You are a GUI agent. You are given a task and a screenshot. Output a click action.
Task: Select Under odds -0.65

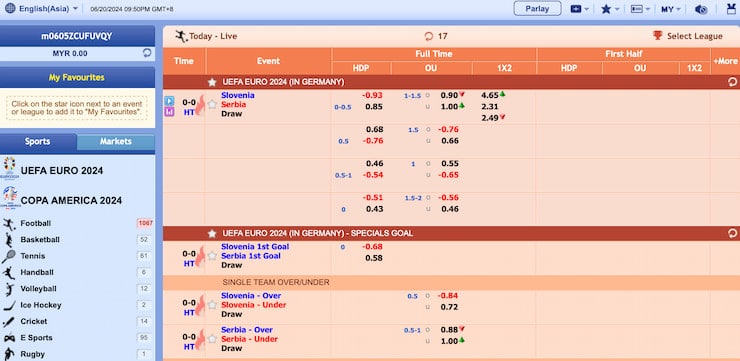[x=448, y=175]
